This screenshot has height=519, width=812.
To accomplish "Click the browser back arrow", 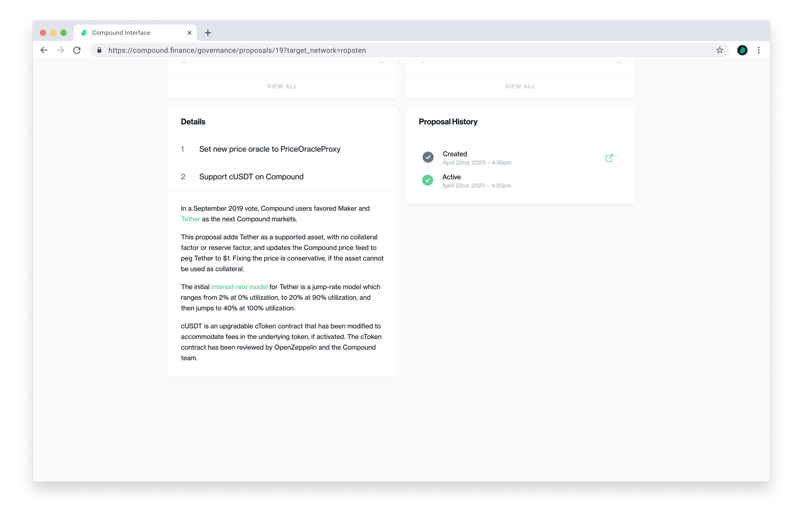I will point(44,50).
